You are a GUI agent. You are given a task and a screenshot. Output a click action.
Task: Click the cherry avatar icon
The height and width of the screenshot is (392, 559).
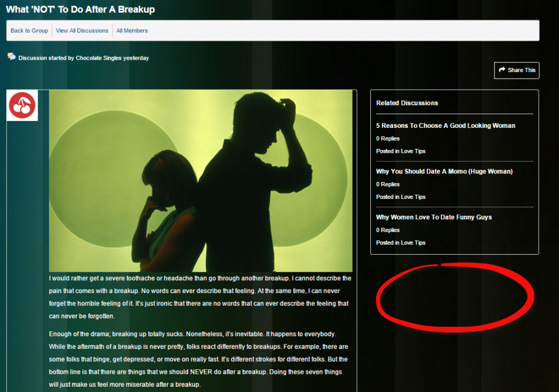[22, 105]
